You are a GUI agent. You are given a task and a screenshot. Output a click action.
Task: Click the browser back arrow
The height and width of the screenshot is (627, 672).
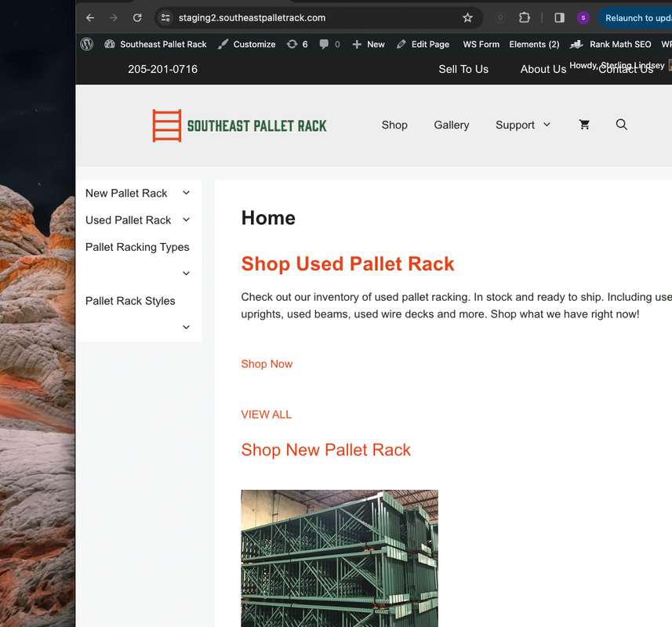click(x=90, y=18)
